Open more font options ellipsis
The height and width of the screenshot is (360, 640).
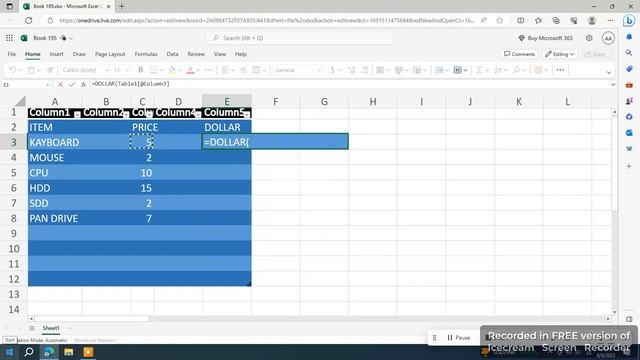tap(209, 70)
